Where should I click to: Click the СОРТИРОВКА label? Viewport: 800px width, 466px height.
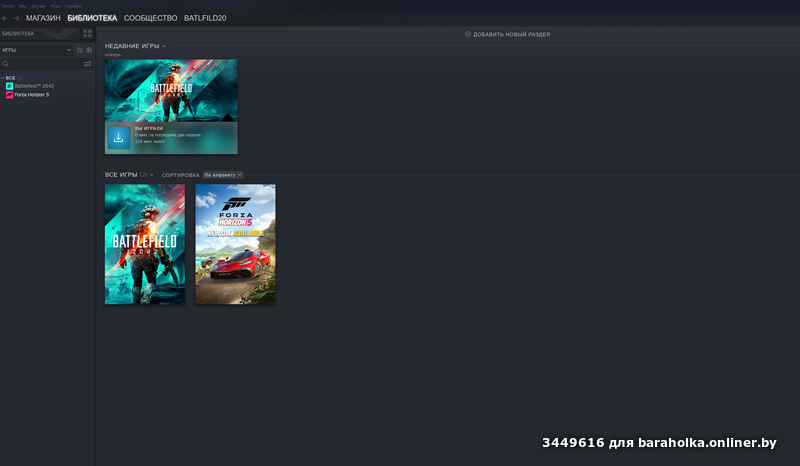pyautogui.click(x=181, y=175)
